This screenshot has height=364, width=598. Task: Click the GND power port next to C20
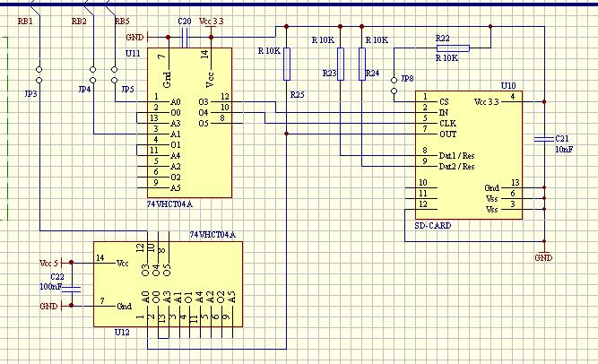pyautogui.click(x=135, y=38)
